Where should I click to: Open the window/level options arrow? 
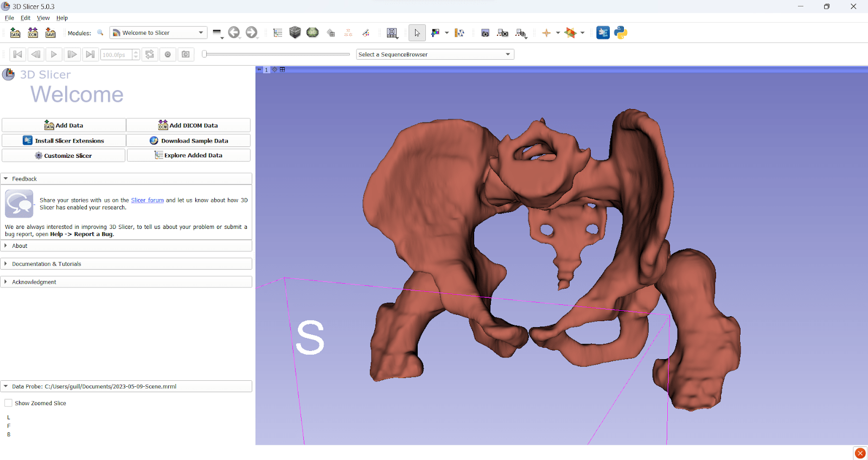point(447,33)
